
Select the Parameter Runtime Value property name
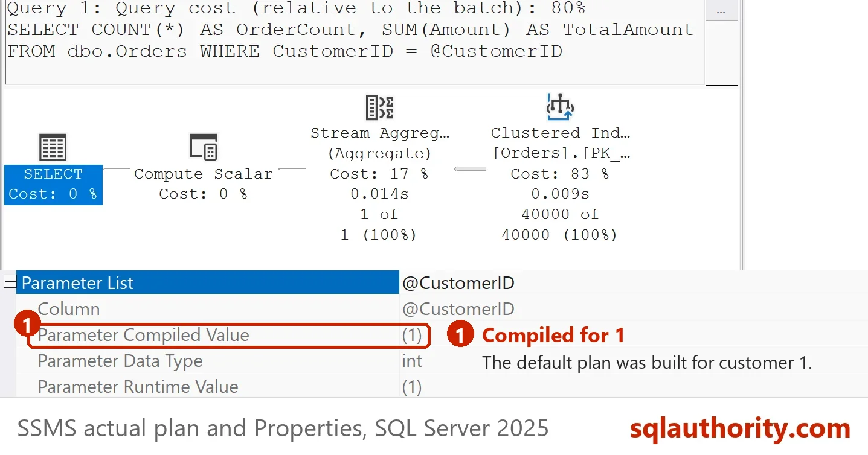click(138, 387)
